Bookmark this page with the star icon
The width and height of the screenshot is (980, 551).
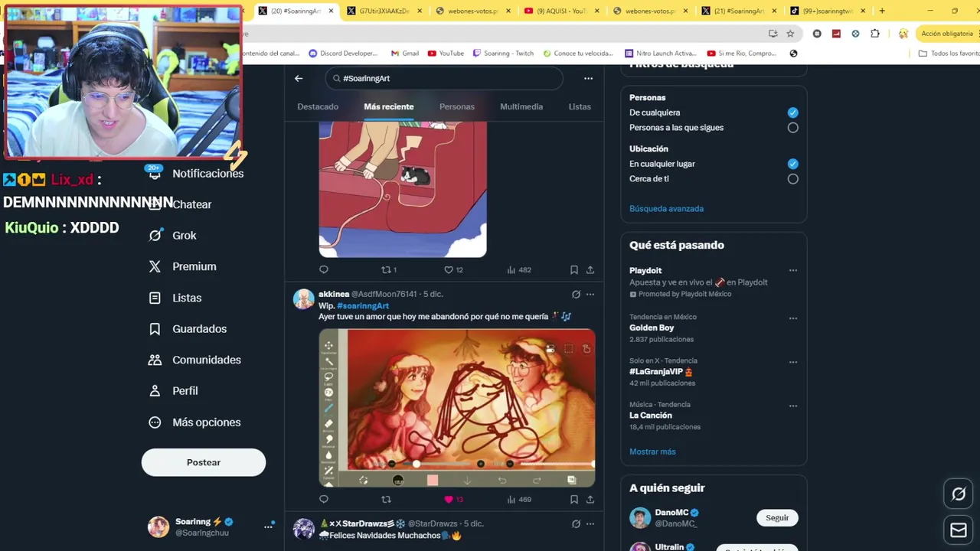tap(790, 34)
